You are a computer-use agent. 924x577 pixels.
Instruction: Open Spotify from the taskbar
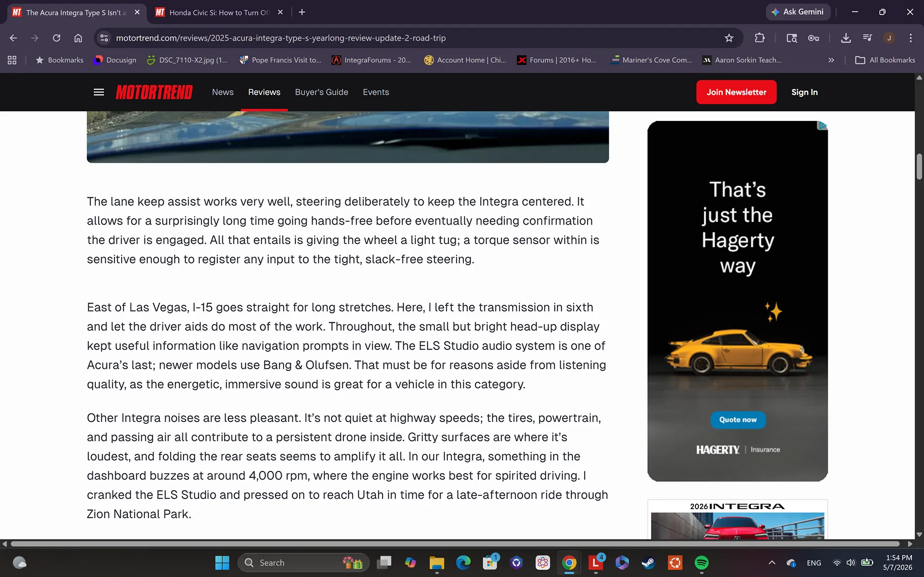(x=701, y=563)
